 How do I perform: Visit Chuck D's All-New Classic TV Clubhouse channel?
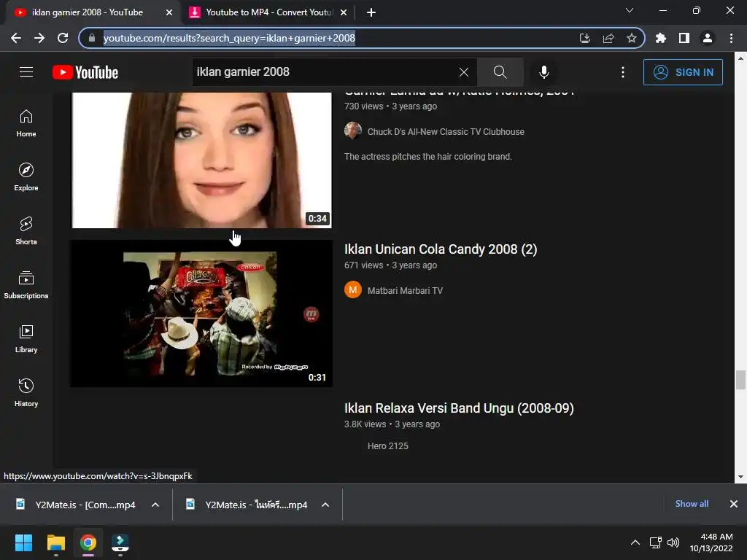[446, 132]
